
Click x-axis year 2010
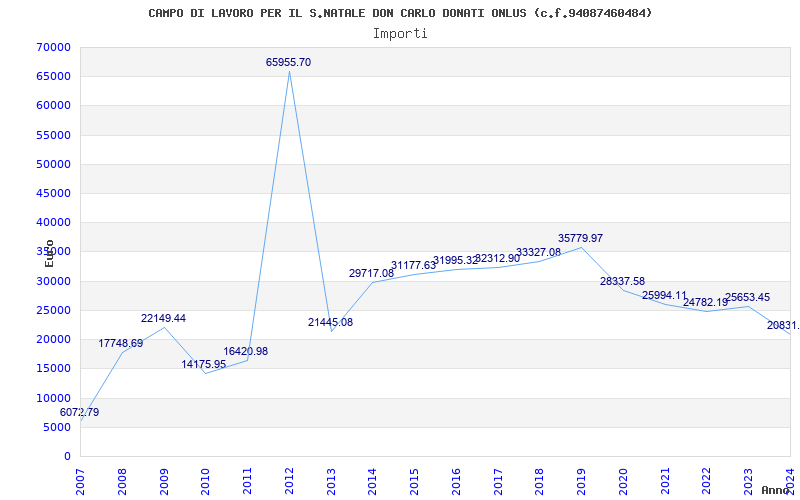click(205, 482)
